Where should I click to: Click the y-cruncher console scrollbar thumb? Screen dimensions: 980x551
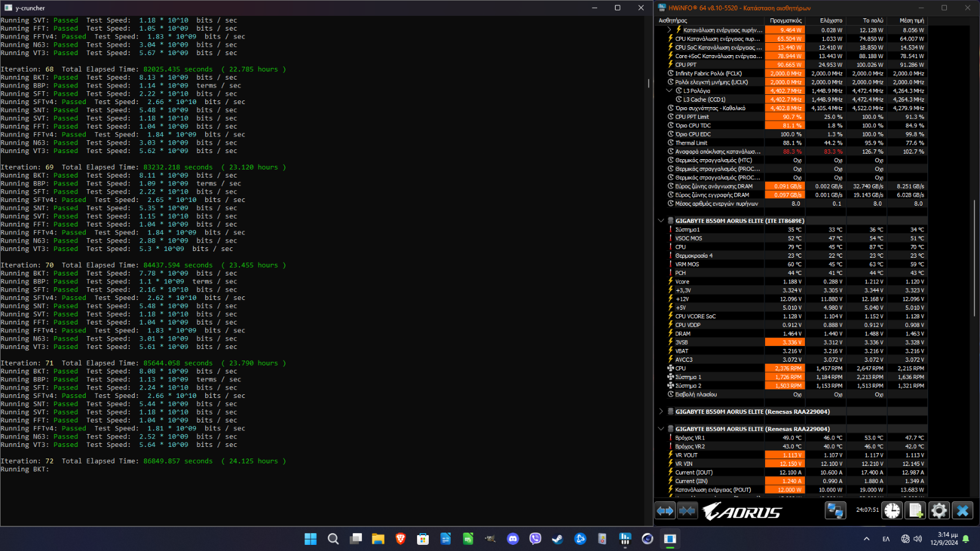648,83
